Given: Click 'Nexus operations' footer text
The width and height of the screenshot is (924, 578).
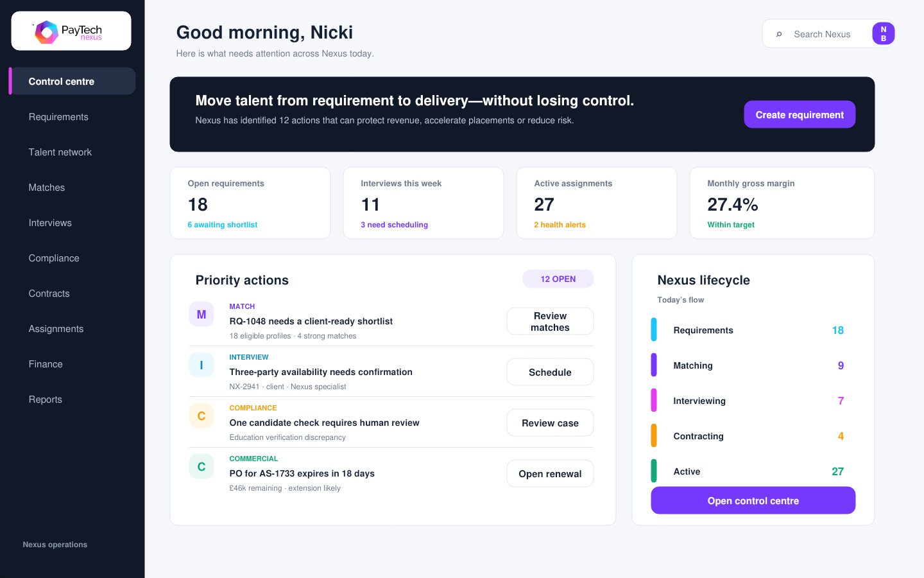Looking at the screenshot, I should point(55,545).
